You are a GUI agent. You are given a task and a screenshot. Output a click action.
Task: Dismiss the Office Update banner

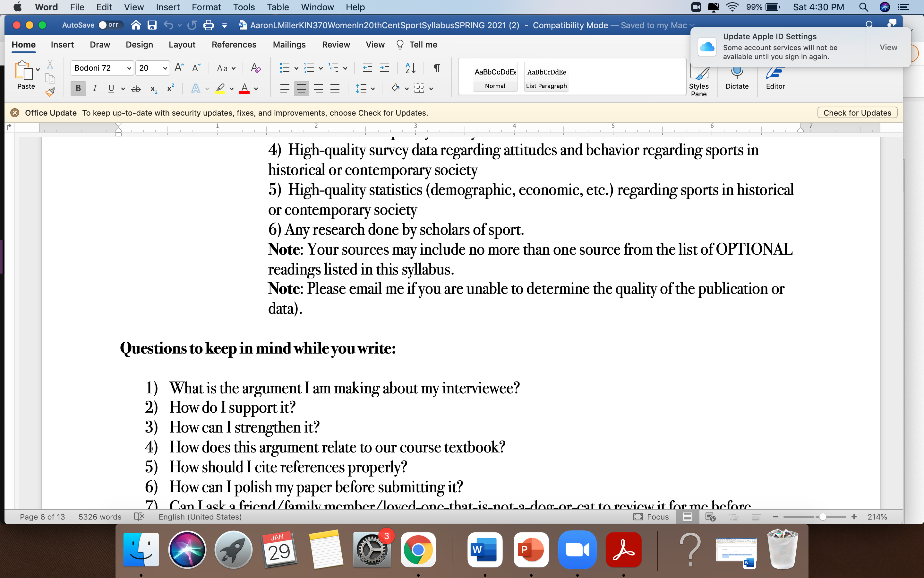[x=15, y=113]
